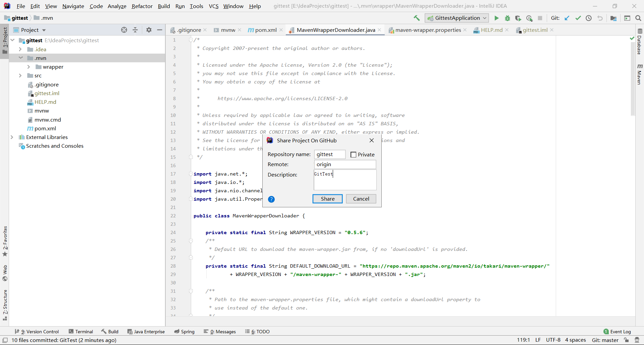This screenshot has width=644, height=345.
Task: Click UTF-8 encoding in status bar
Action: pyautogui.click(x=553, y=340)
